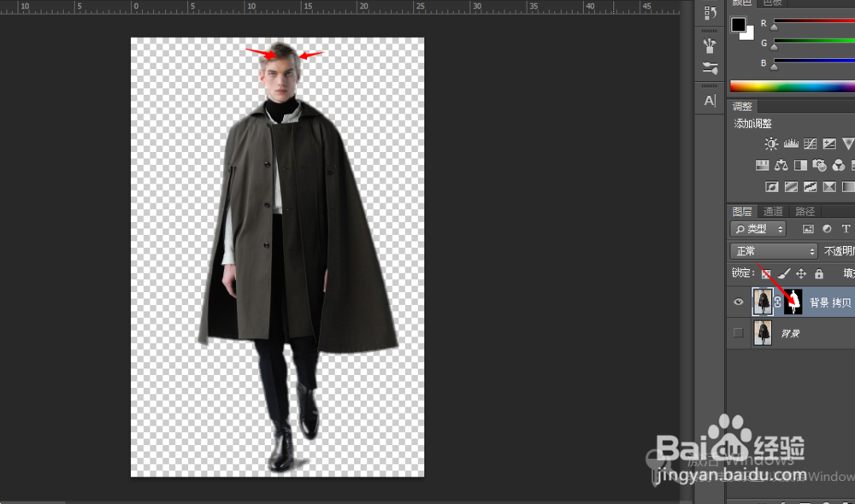Select the 背景 layer thumbnail

point(763,333)
